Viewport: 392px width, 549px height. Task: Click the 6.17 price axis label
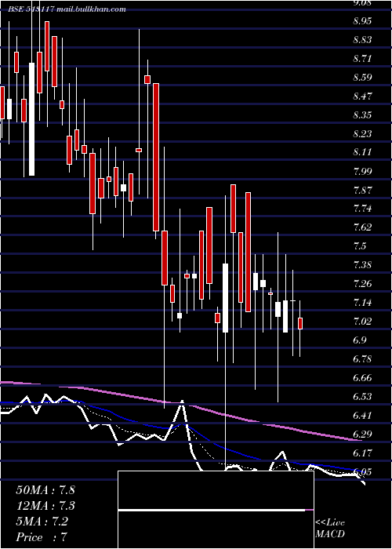click(x=362, y=453)
